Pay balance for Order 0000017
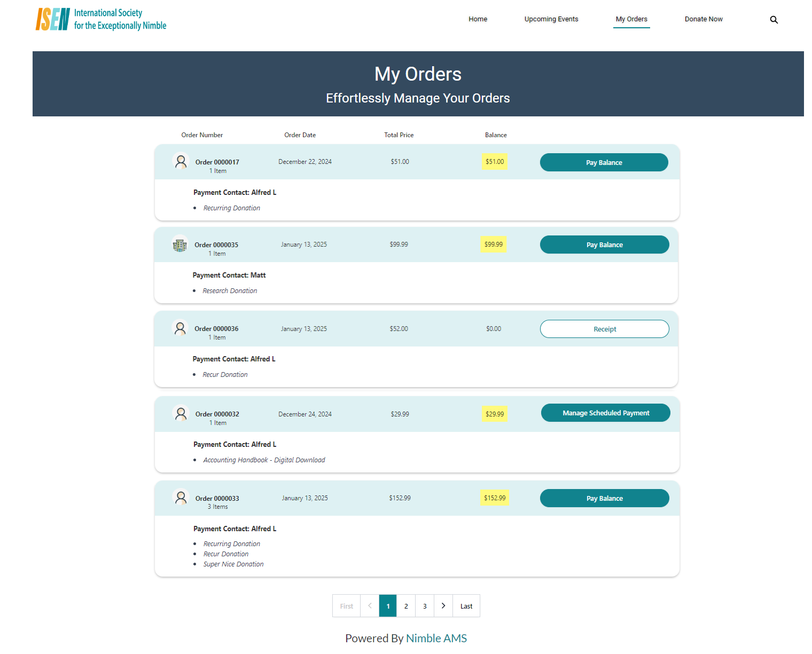The height and width of the screenshot is (654, 812). (604, 162)
